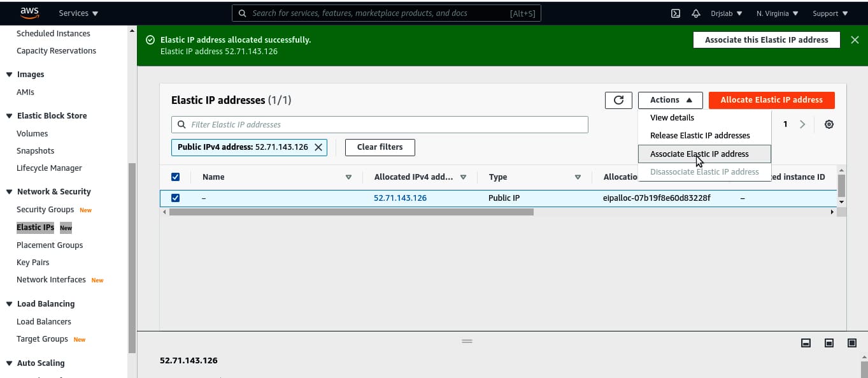Select Release Elastic IP addresses option
Viewport: 868px width, 378px height.
700,136
